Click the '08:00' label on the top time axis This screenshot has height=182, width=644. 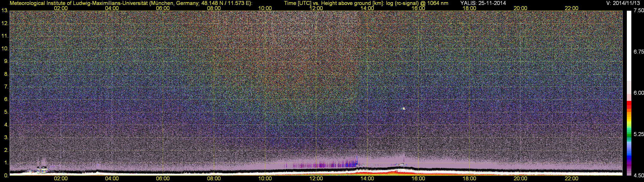tap(214, 8)
